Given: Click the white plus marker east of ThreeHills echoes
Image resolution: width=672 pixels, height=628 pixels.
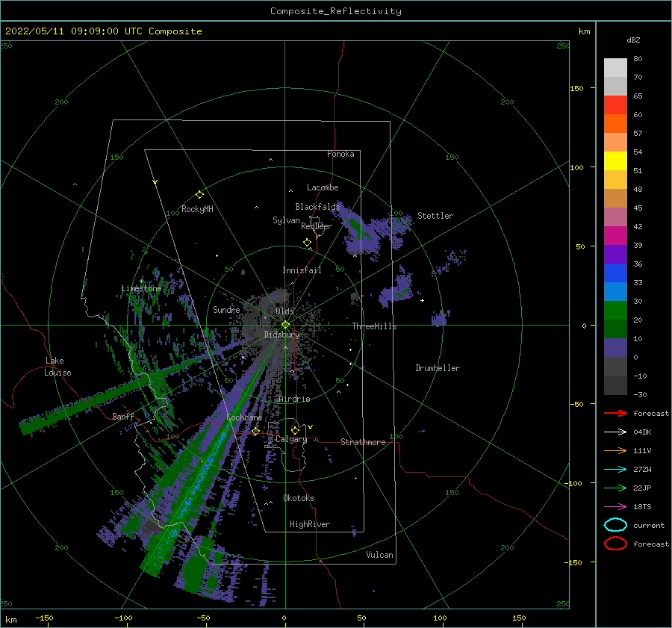Looking at the screenshot, I should [x=422, y=300].
